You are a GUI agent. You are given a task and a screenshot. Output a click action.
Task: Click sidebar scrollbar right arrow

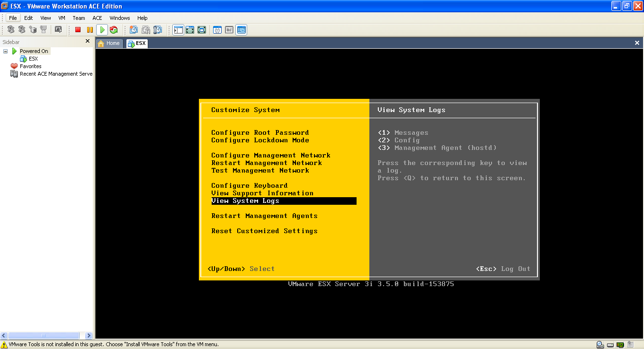[x=88, y=335]
